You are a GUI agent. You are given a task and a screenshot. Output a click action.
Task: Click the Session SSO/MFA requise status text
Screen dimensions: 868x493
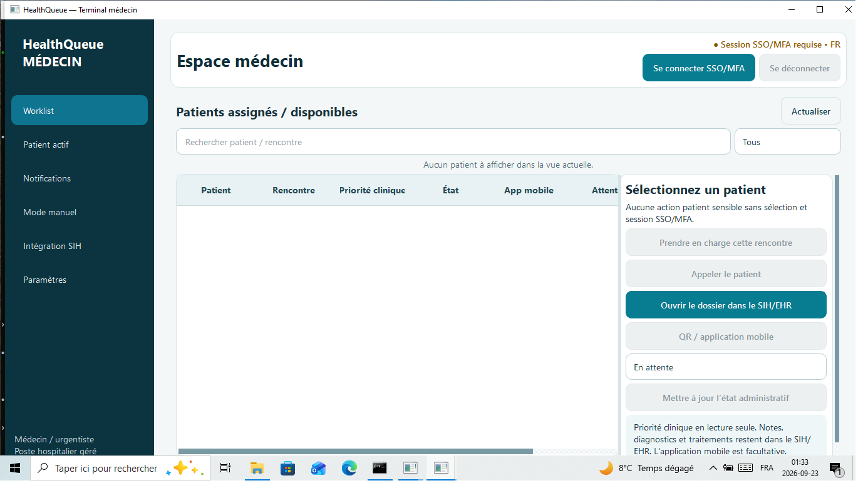coord(777,44)
